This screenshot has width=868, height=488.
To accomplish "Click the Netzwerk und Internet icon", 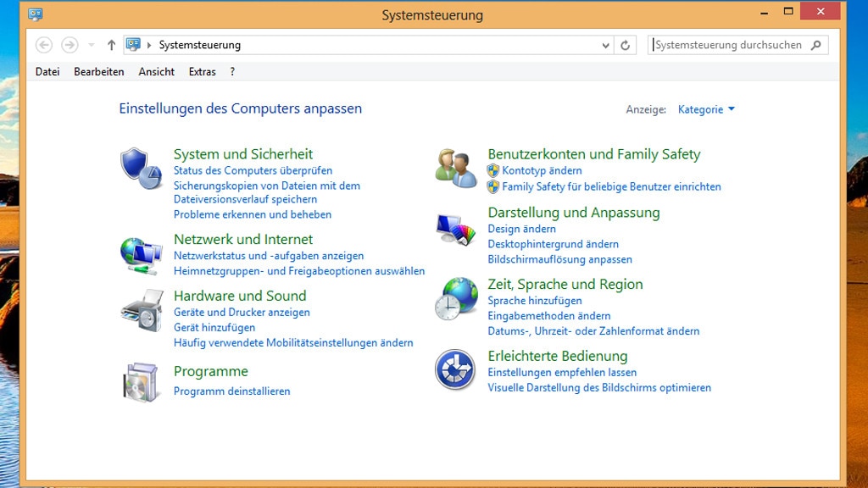I will point(142,252).
